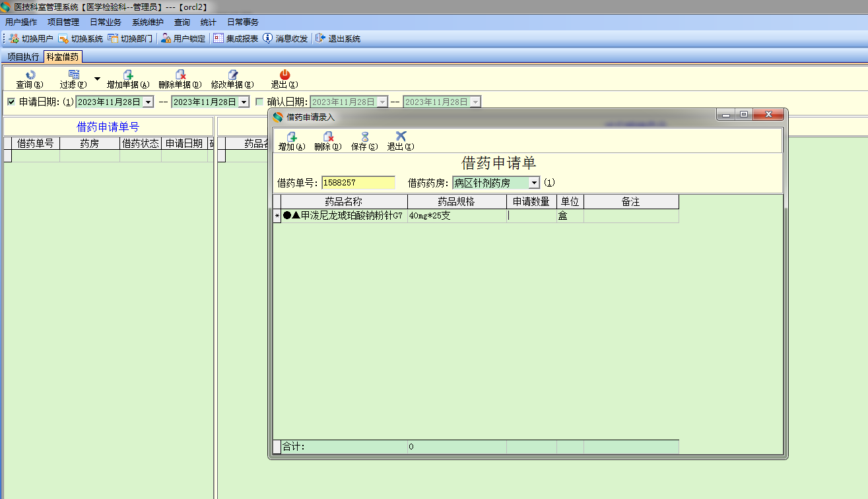Screen dimensions: 868x499
Task: Click the red 退出(X) icon in the main toolbar
Action: [284, 79]
